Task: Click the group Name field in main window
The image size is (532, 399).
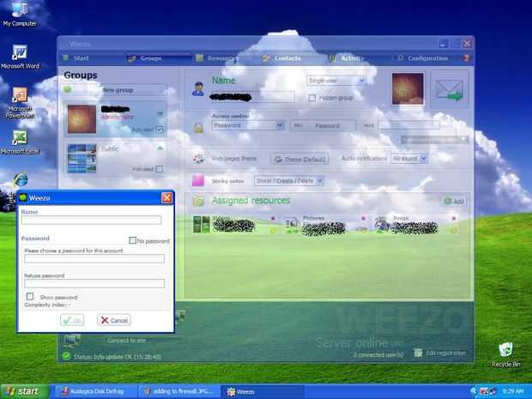Action: (x=252, y=97)
